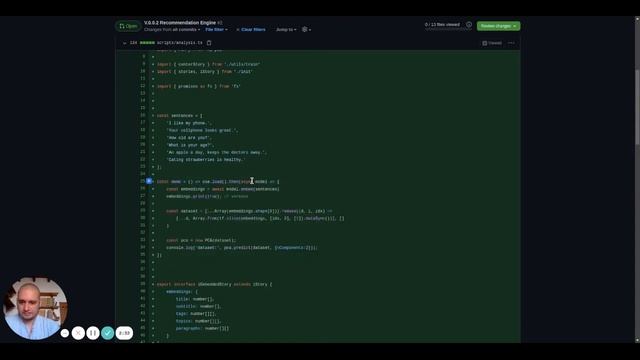Click the 'paragraphs: number[][]' line
Image resolution: width=640 pixels, height=360 pixels.
tap(202, 329)
